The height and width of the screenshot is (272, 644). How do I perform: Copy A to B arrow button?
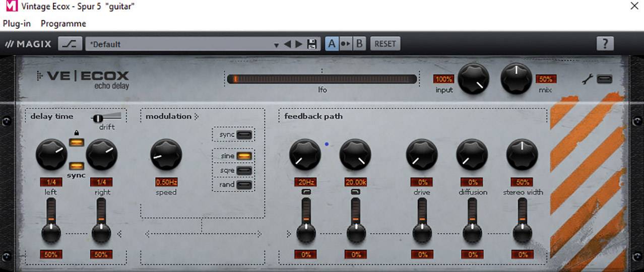point(345,44)
